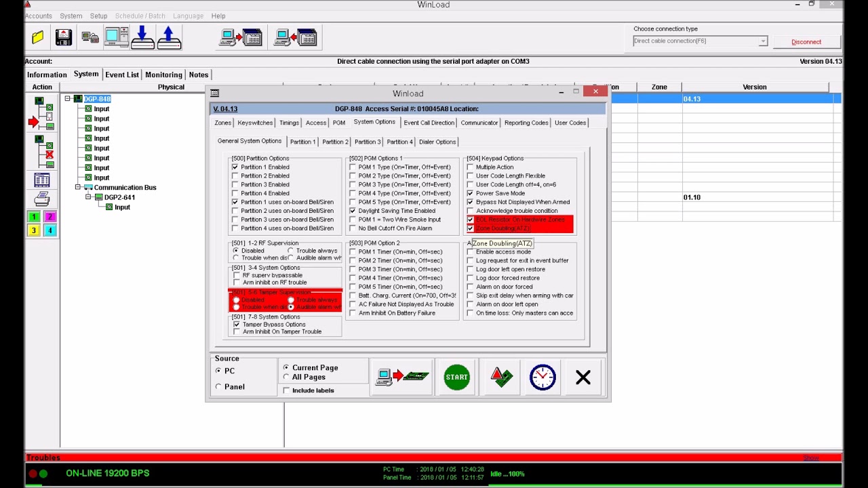Collapse the DGP-848 tree node
The height and width of the screenshot is (488, 868).
68,99
